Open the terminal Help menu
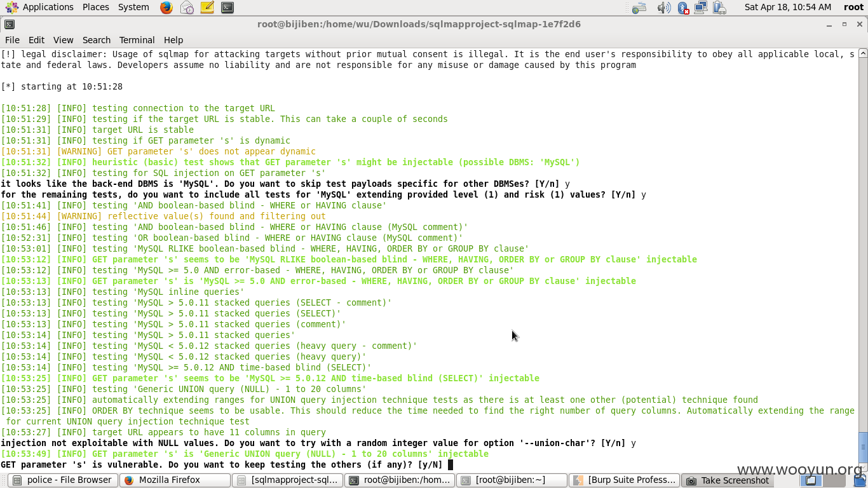The image size is (868, 488). [173, 39]
